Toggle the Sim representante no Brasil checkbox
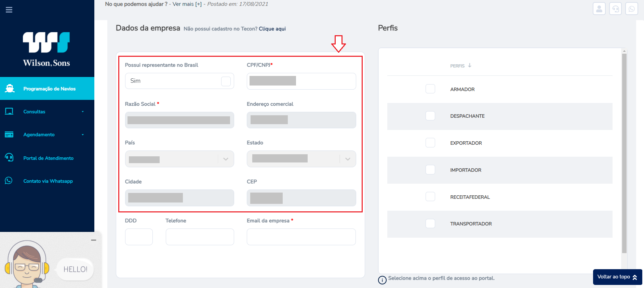Viewport: 644px width, 288px height. point(226,81)
